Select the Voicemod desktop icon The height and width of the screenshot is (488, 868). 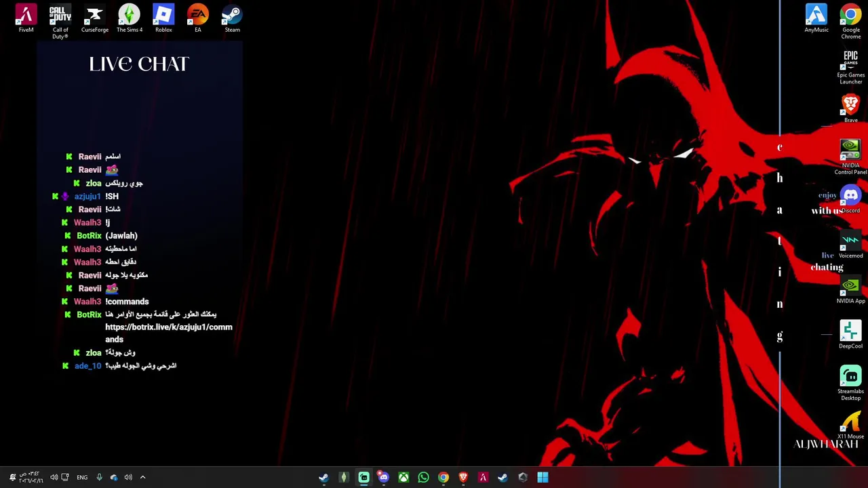(850, 245)
